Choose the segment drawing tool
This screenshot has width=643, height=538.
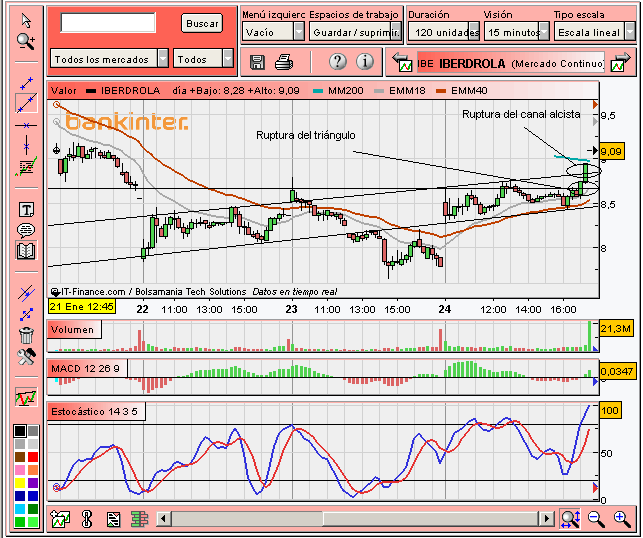coord(26,83)
